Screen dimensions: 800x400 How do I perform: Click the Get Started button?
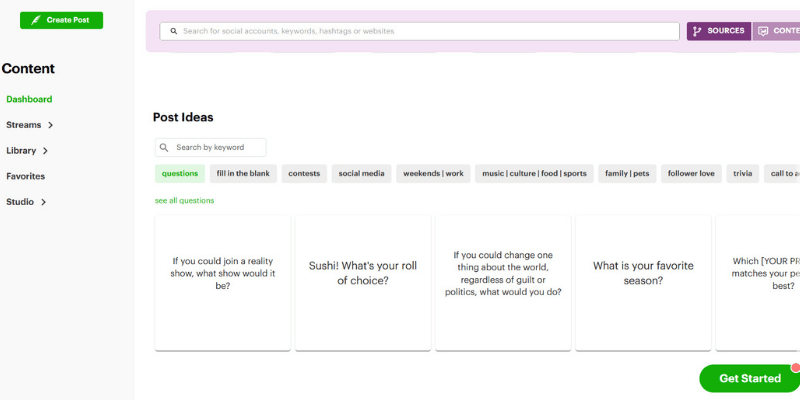(x=749, y=379)
